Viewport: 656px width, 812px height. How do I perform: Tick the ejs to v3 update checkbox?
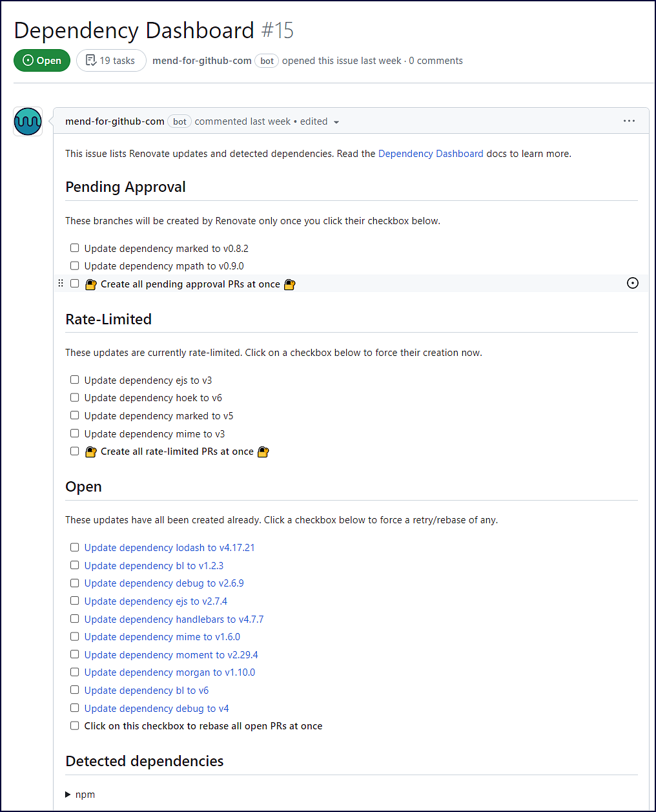pyautogui.click(x=75, y=380)
